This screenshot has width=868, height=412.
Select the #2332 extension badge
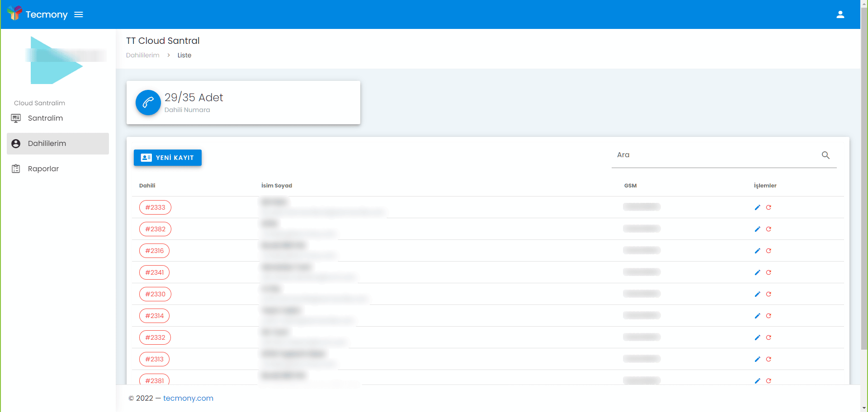[x=155, y=337]
